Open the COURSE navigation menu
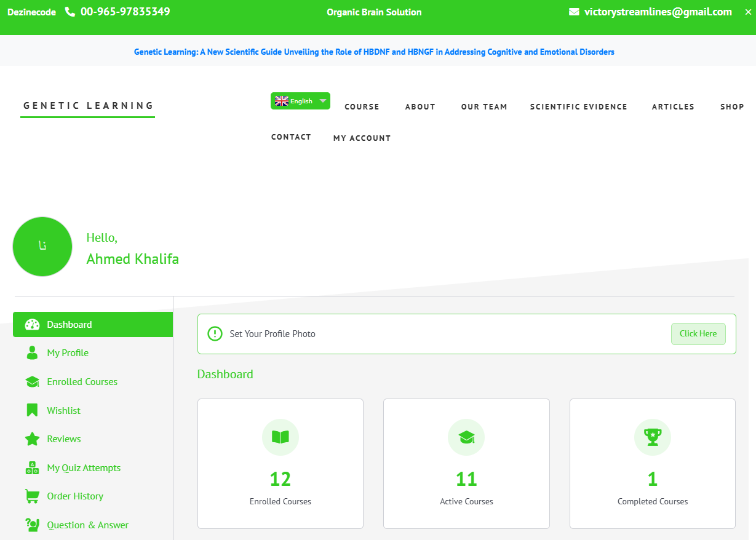Screen dimensions: 756x540 [x=362, y=106]
